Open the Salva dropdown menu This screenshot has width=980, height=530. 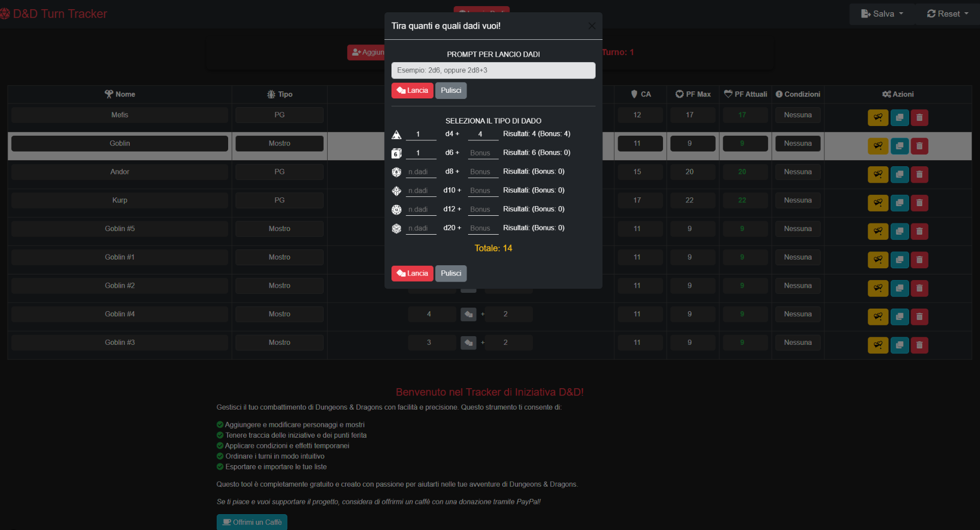pos(881,14)
